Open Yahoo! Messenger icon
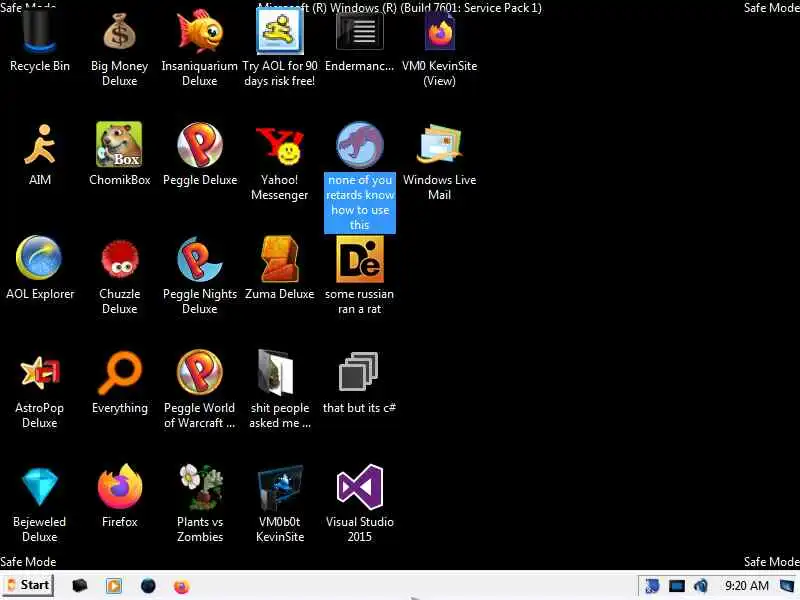Image resolution: width=800 pixels, height=600 pixels. coord(280,146)
